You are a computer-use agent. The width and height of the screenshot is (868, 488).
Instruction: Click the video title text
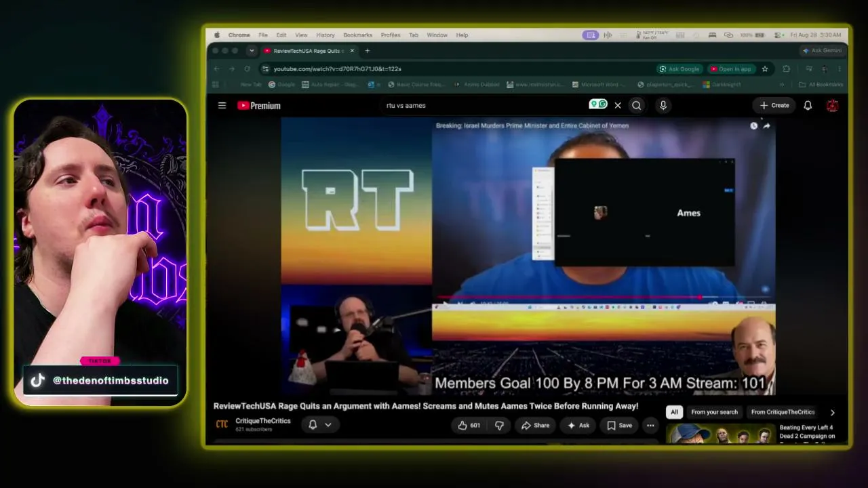[426, 406]
